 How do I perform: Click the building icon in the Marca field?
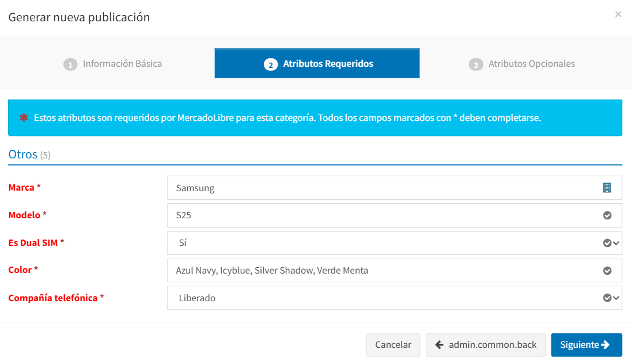607,188
